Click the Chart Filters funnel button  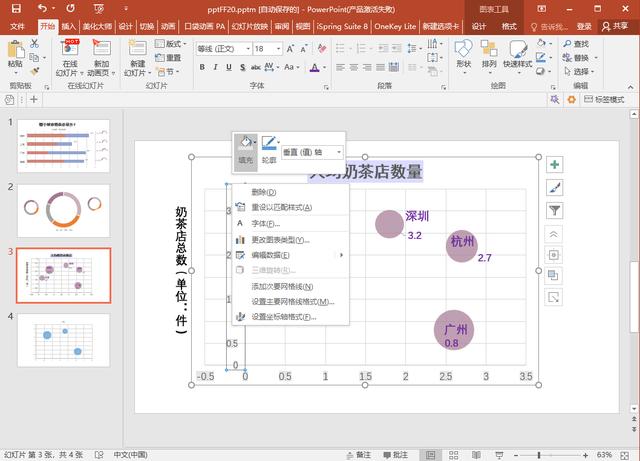[x=555, y=210]
